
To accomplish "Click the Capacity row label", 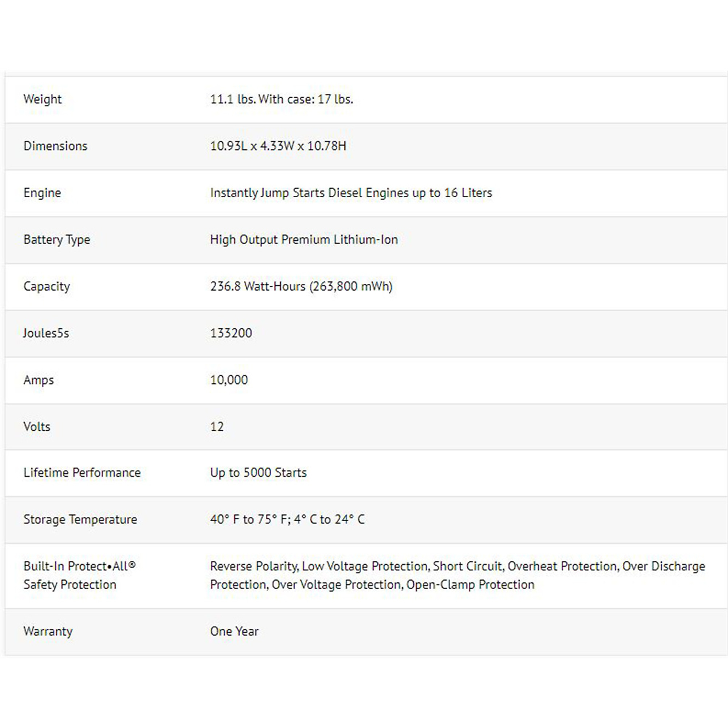I will [x=46, y=286].
